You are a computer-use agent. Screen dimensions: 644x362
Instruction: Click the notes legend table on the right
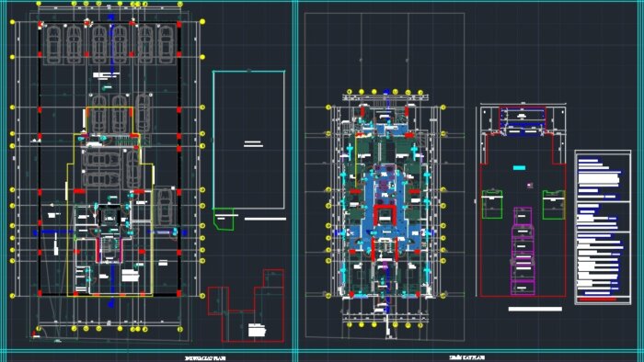point(603,227)
